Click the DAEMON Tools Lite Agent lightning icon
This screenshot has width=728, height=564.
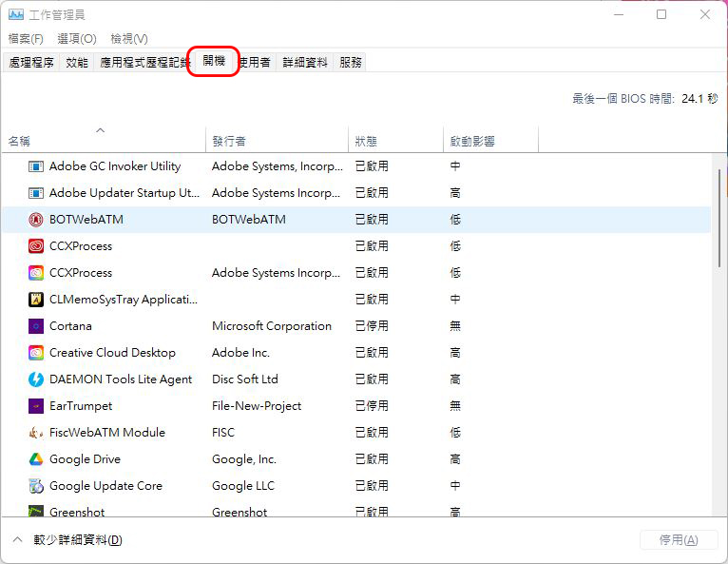[x=36, y=379]
